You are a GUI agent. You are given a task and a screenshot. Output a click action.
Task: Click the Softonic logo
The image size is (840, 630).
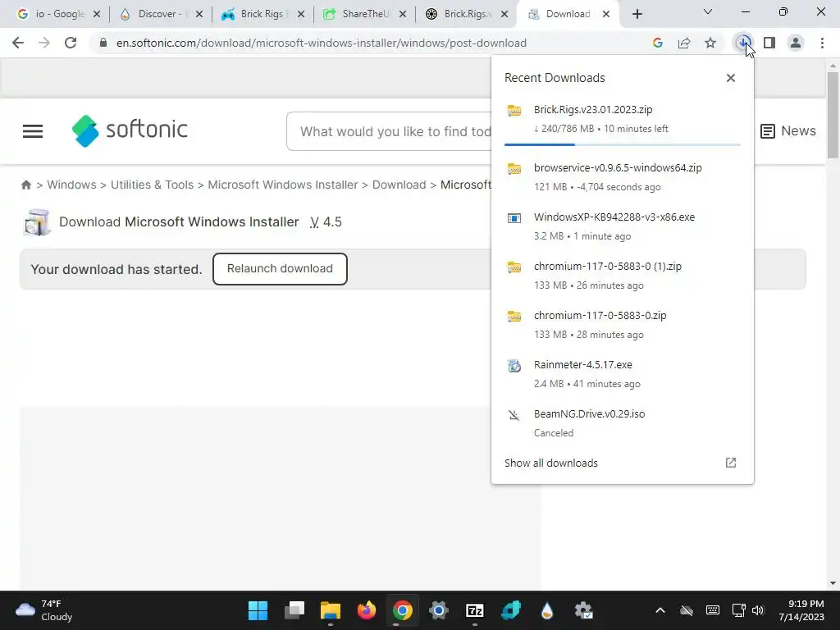tap(130, 130)
